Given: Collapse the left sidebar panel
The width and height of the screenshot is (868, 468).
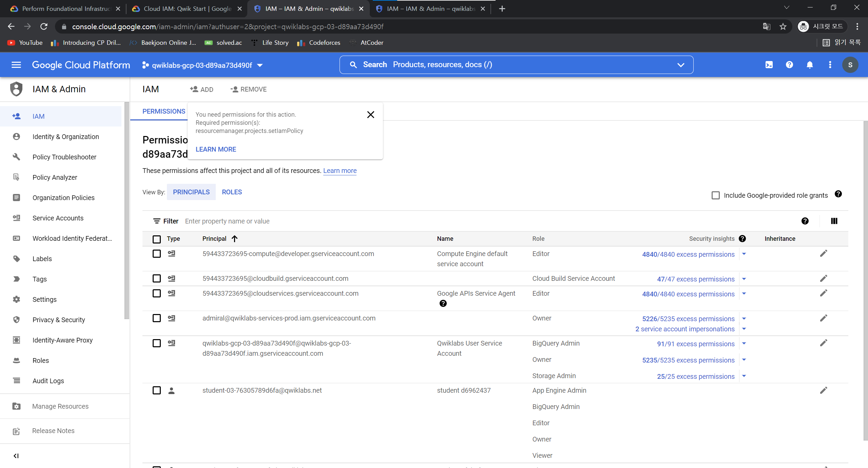Looking at the screenshot, I should pos(16,456).
